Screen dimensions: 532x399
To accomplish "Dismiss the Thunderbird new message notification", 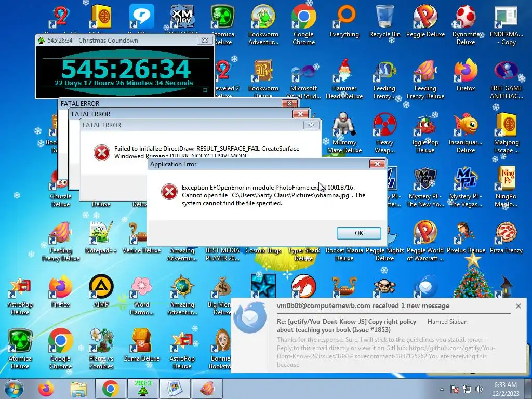I will click(x=518, y=306).
